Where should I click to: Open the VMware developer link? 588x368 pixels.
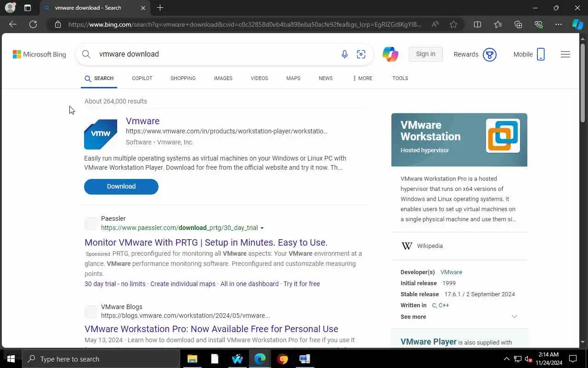(451, 272)
